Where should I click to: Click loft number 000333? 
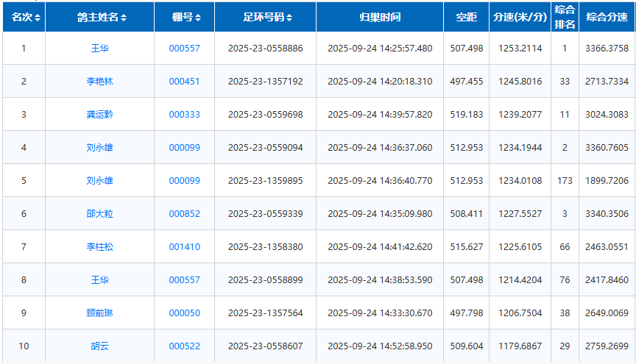pos(184,115)
